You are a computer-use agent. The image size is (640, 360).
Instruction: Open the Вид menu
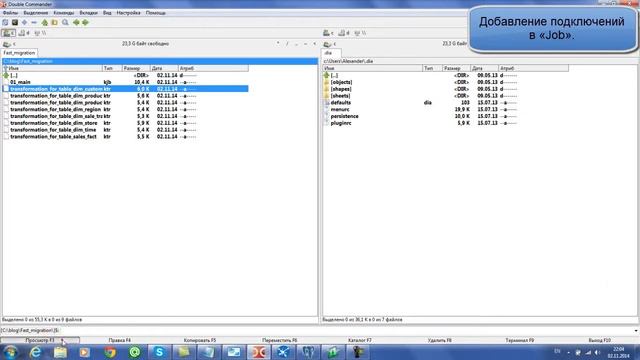click(x=107, y=13)
